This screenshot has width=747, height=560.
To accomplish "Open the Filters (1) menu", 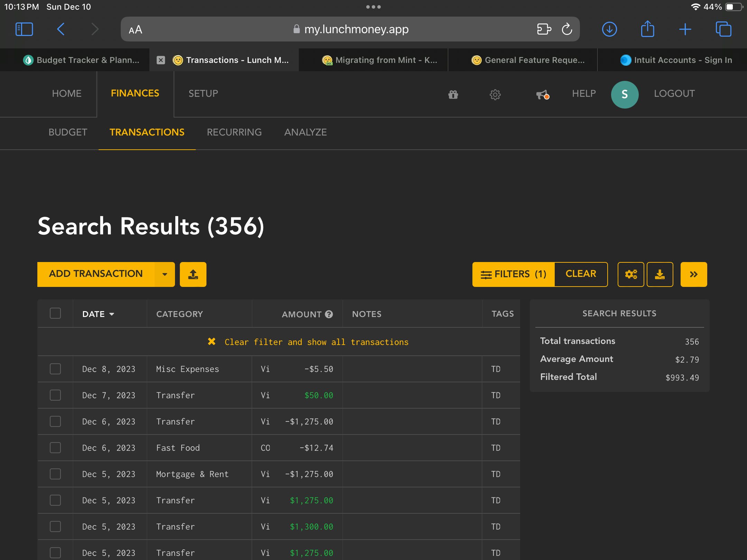I will coord(513,274).
